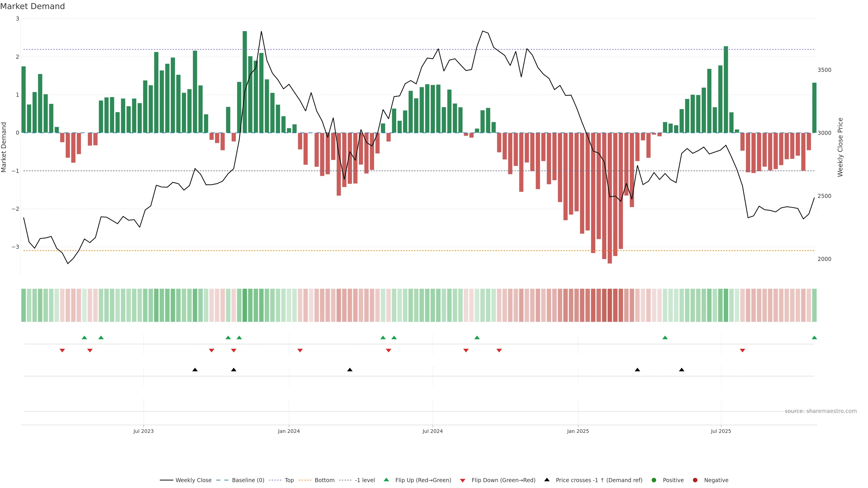Click the Jul 2025 x-axis label

coord(721,431)
